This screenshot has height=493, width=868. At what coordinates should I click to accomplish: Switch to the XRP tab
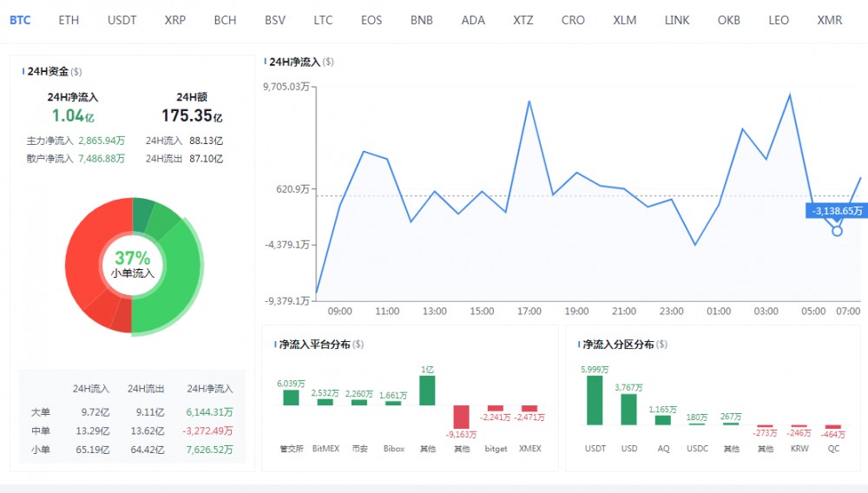175,20
